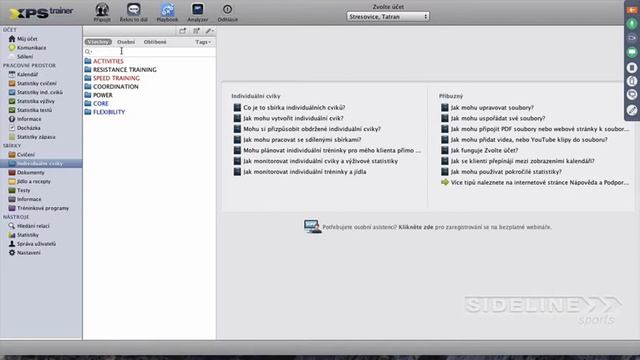Screen dimensions: 640x360
Task: Open help: Jak monitorovat individuální tréninky a jídla
Action: coord(300,172)
